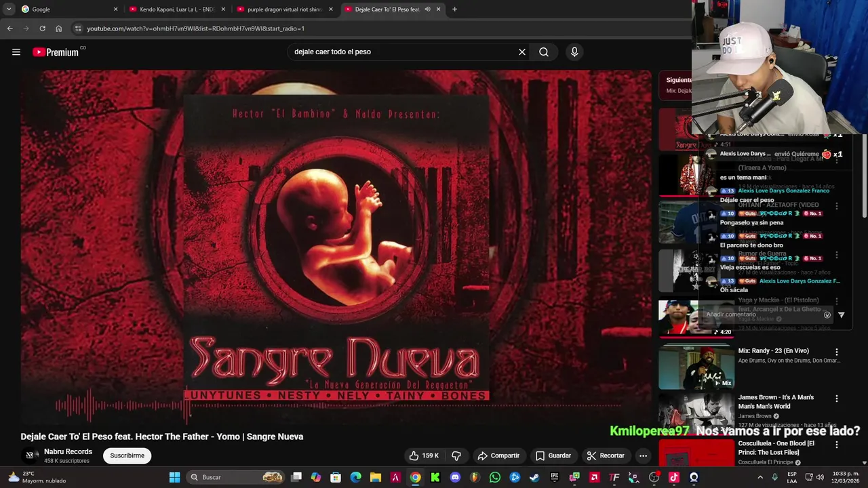Open Nabru Records channel avatar
This screenshot has height=488, width=868.
tap(29, 455)
